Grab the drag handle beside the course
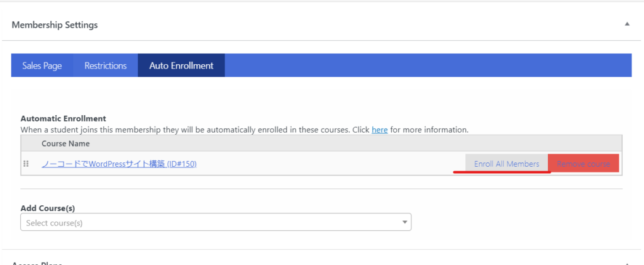Viewport: 644px width, 265px height. (26, 164)
